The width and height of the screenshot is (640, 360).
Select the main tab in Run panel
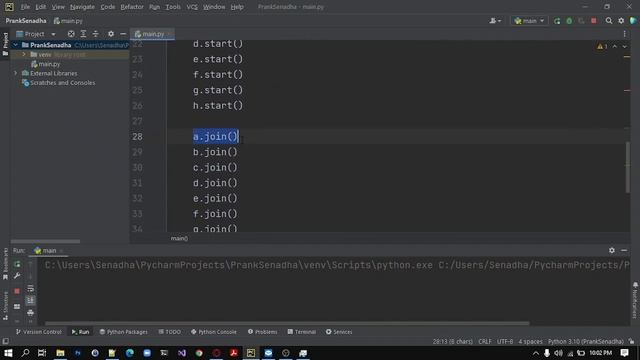[49, 250]
